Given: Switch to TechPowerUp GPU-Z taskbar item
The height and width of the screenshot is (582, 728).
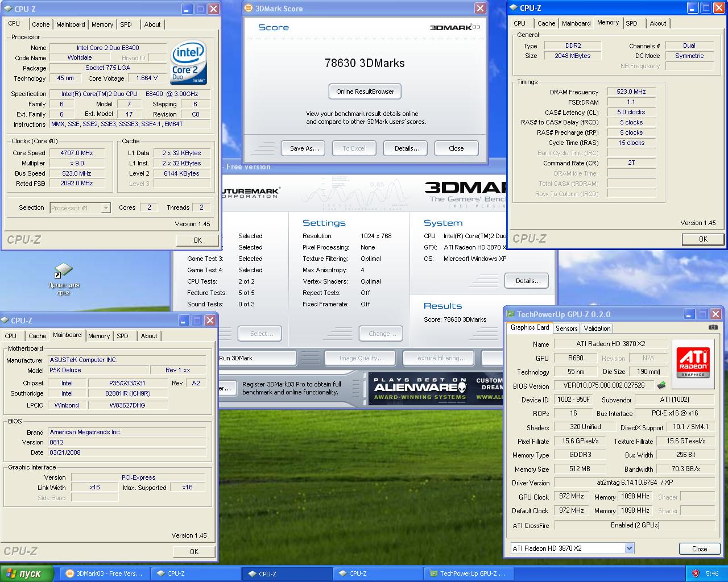Looking at the screenshot, I should pos(469,573).
